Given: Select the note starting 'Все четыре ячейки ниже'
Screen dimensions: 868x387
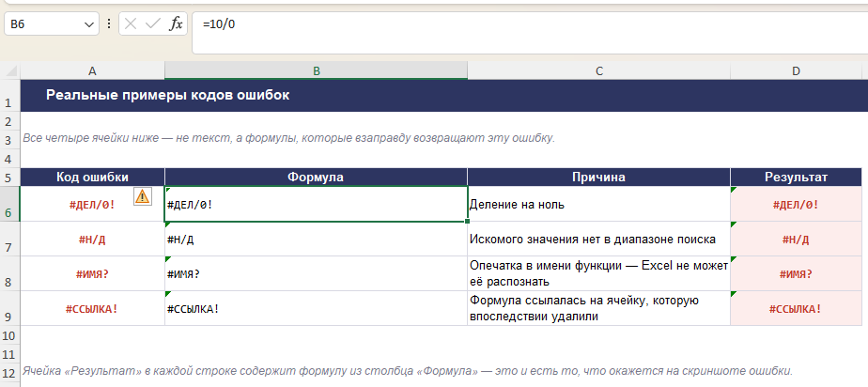Looking at the screenshot, I should click(x=288, y=138).
